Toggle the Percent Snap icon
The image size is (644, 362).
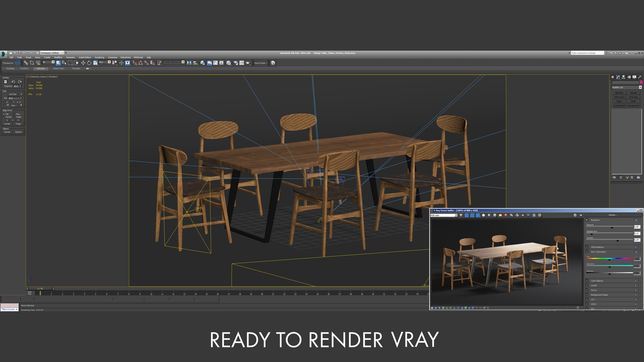146,63
